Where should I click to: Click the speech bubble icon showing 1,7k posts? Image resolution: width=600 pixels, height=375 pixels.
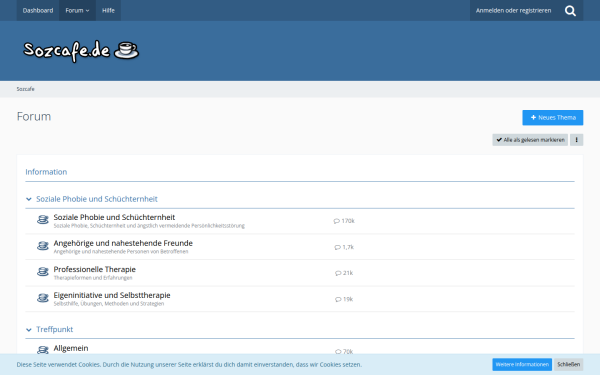338,247
